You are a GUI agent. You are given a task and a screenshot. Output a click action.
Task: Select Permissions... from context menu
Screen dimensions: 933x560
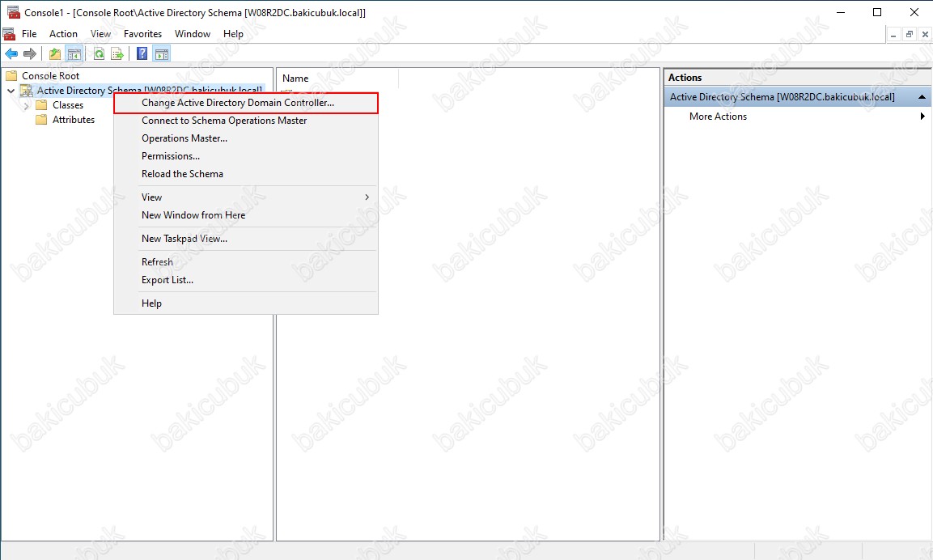click(246, 156)
